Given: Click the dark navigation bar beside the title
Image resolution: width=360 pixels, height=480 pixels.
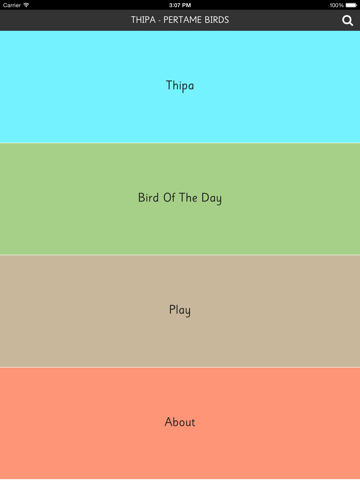Looking at the screenshot, I should pos(67,20).
